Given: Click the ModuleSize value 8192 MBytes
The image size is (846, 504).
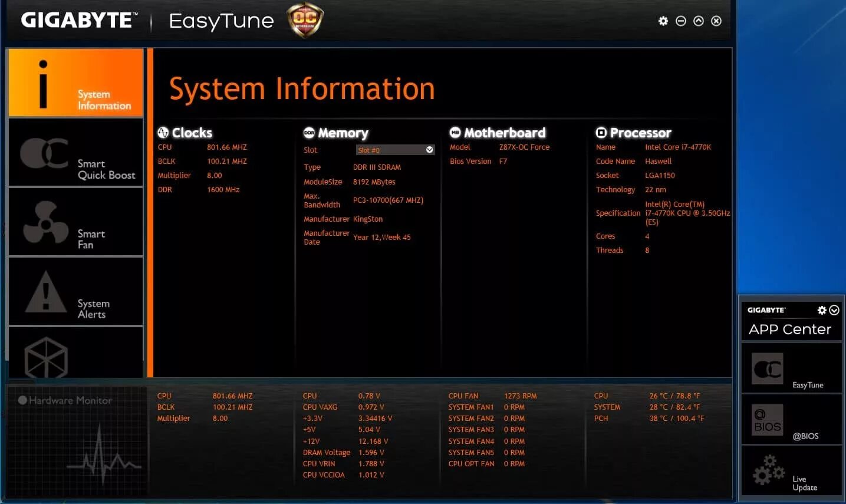Looking at the screenshot, I should pos(374,182).
